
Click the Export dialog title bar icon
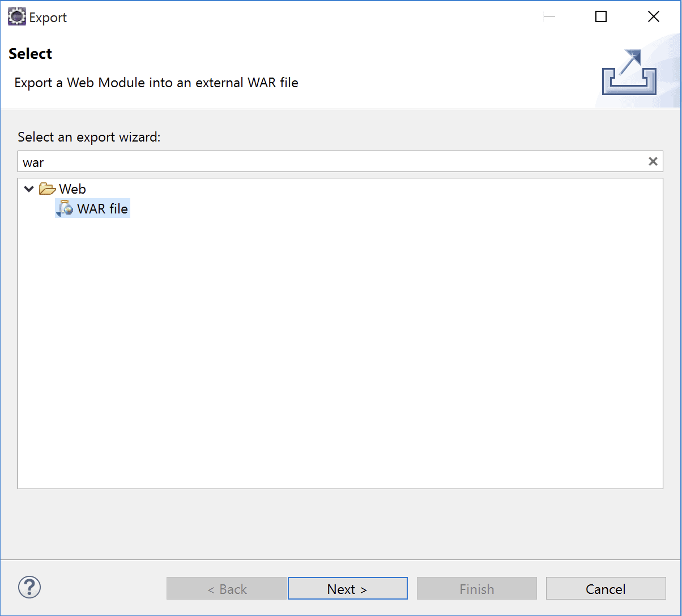(16, 16)
